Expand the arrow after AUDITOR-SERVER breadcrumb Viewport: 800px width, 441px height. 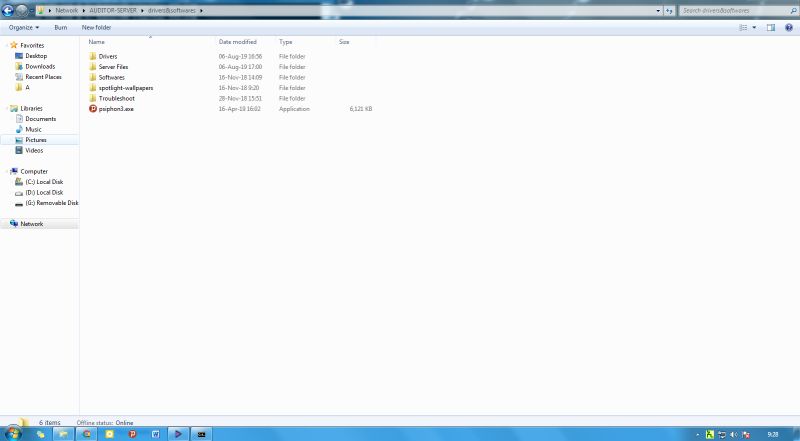point(142,10)
